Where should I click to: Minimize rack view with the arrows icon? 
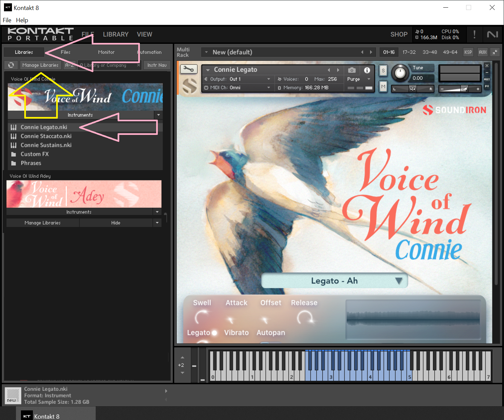(x=495, y=52)
